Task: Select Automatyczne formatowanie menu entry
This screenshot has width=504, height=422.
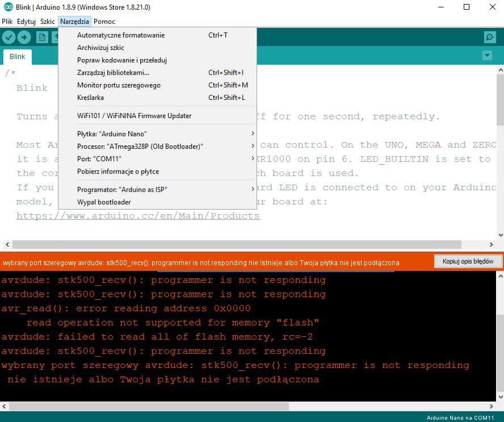Action: [x=157, y=35]
